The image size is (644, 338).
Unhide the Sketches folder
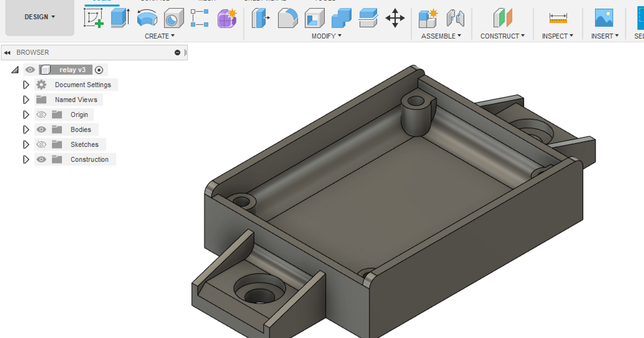coord(41,144)
